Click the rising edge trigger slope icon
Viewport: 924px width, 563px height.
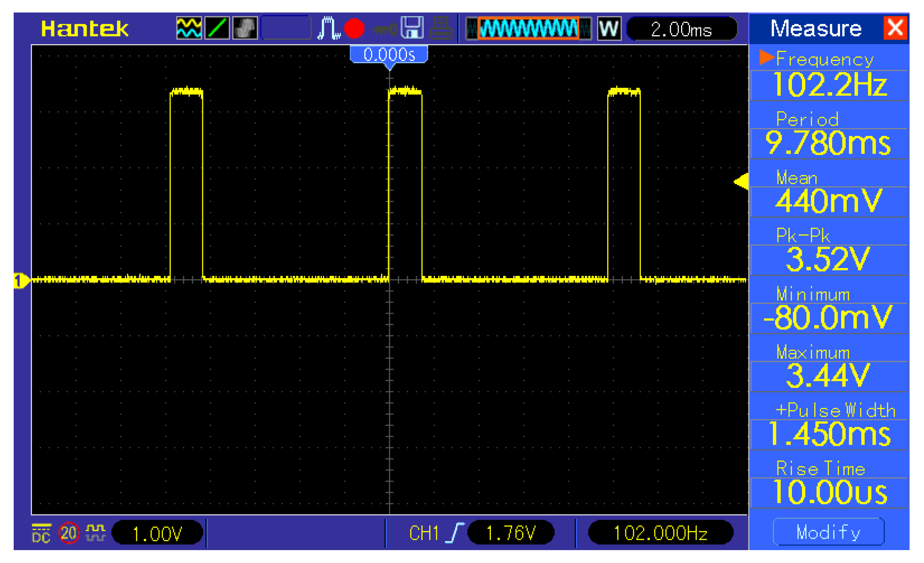(455, 533)
